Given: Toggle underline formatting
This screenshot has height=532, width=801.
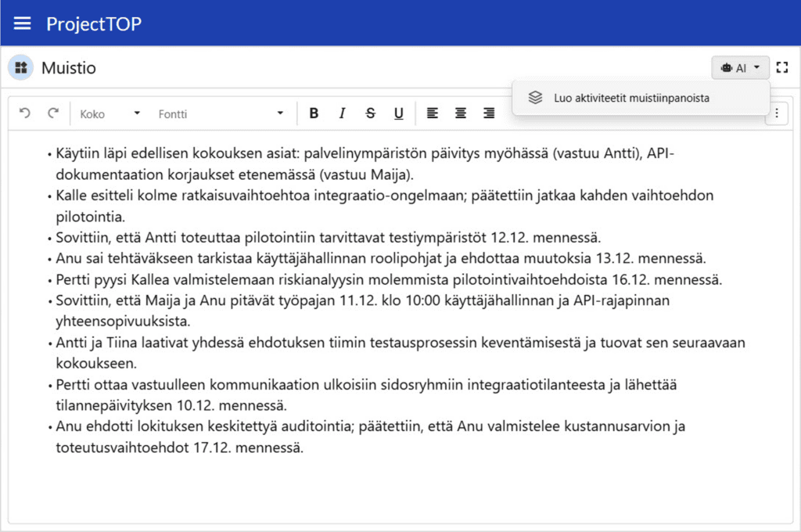Looking at the screenshot, I should (398, 113).
